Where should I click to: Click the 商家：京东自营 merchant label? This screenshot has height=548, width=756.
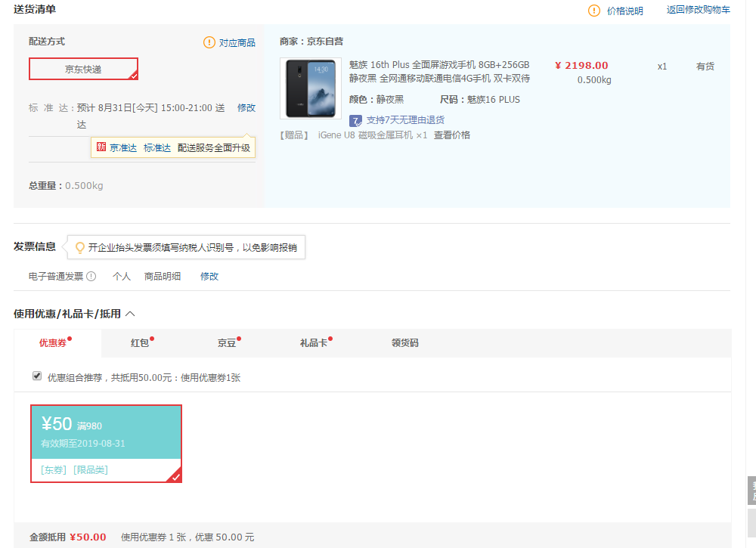pyautogui.click(x=311, y=42)
